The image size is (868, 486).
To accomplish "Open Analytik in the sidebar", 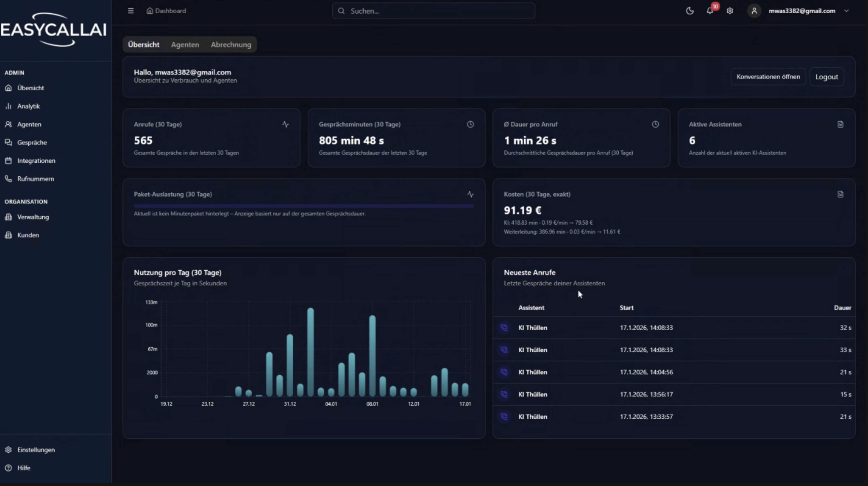I will [x=29, y=106].
